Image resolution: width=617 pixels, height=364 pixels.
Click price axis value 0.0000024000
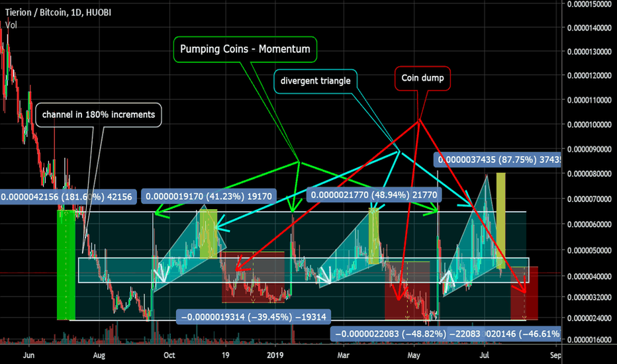click(x=589, y=318)
